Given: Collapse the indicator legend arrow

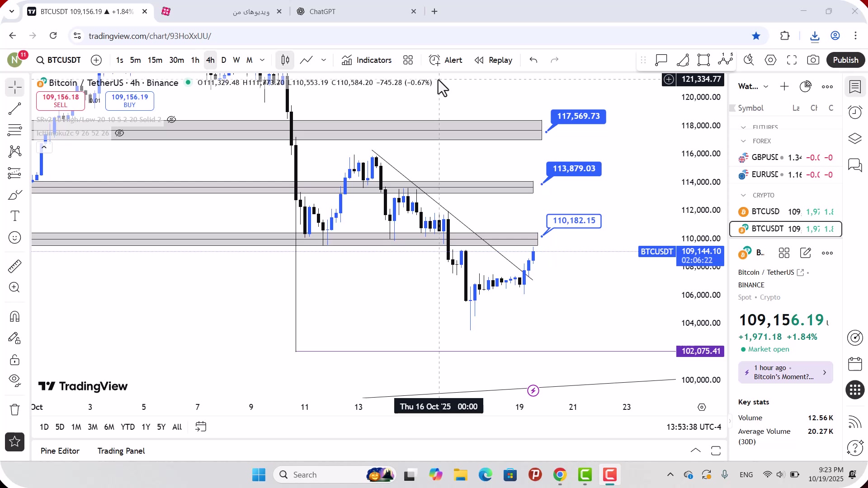Looking at the screenshot, I should (44, 147).
